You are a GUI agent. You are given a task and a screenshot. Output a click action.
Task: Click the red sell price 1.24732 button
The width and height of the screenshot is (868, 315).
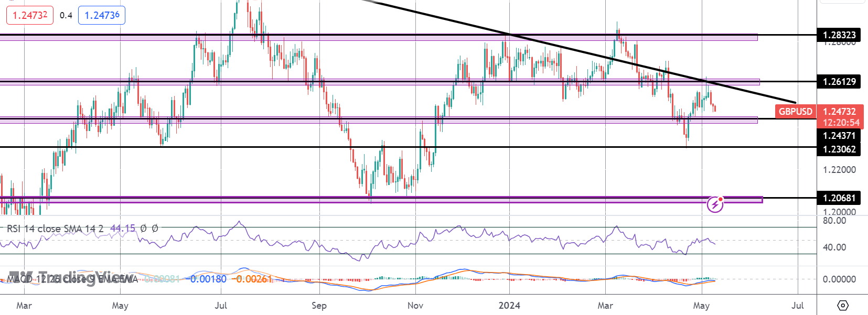point(30,15)
